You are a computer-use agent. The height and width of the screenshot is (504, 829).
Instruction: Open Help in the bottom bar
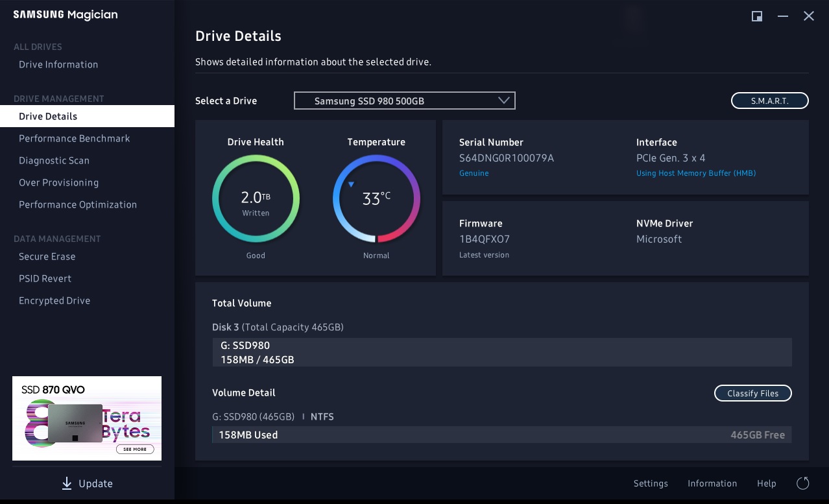click(x=767, y=483)
